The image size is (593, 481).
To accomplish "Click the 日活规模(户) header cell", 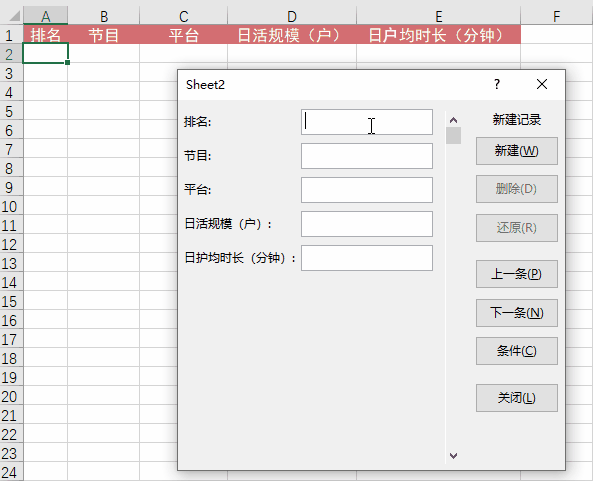I will [292, 35].
